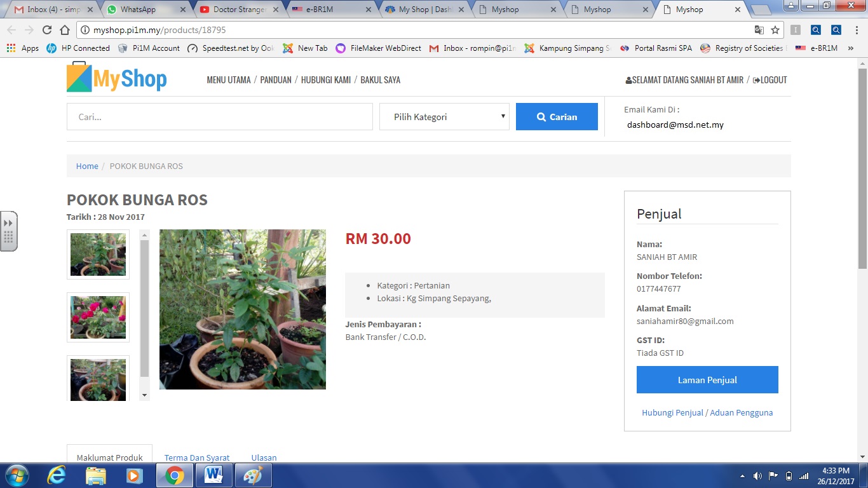Click the Carian search button
Image resolution: width=868 pixels, height=488 pixels.
point(557,117)
